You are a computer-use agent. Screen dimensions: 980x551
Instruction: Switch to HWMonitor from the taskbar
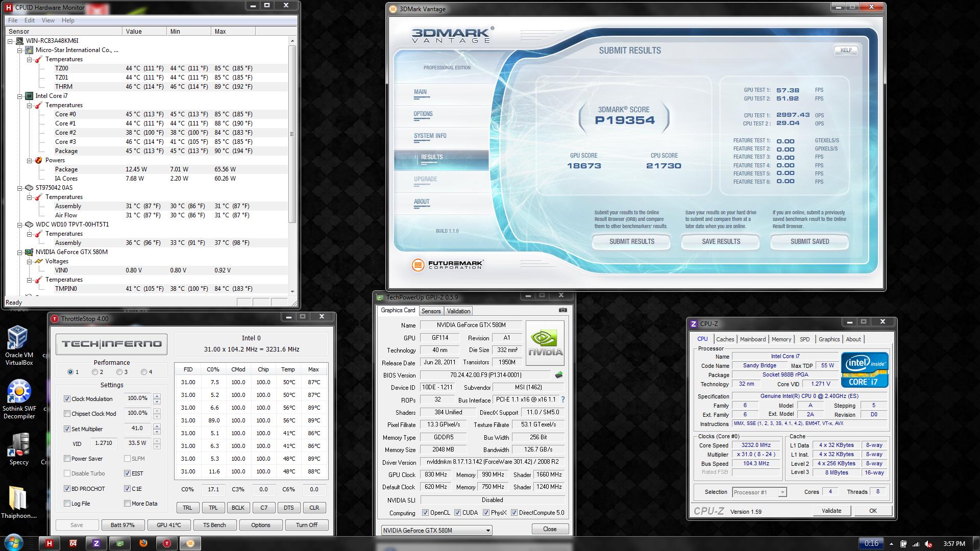coord(50,543)
